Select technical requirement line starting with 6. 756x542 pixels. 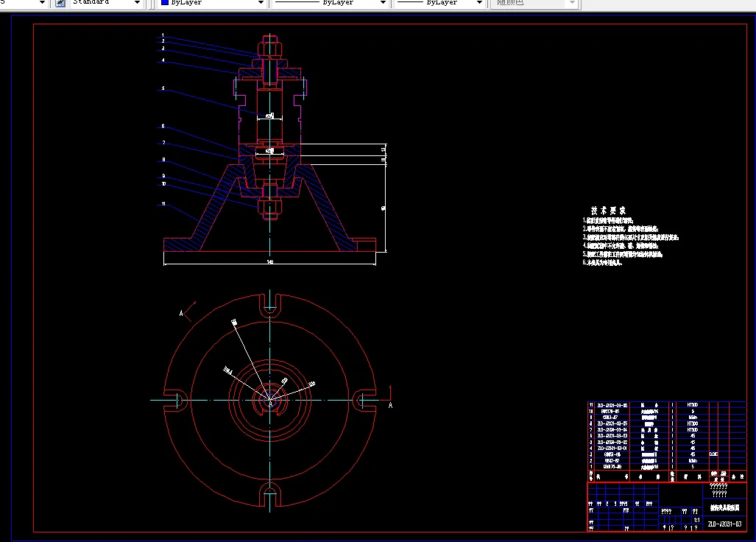tap(602, 263)
